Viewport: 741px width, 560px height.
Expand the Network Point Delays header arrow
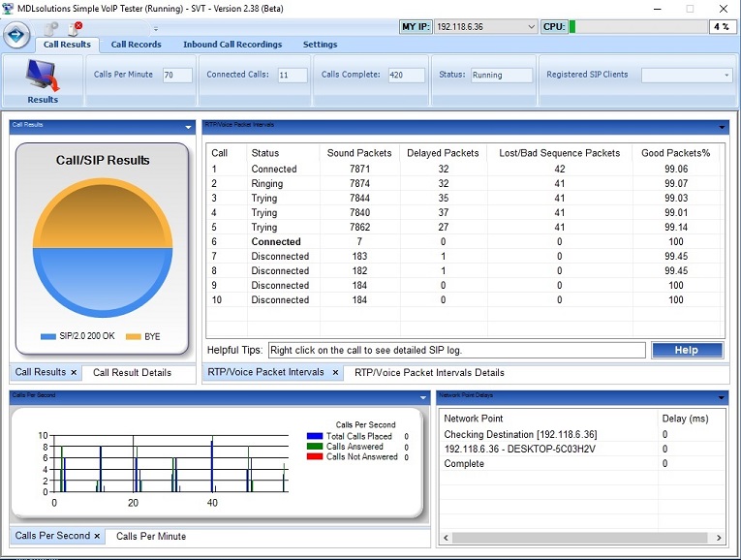pos(722,397)
